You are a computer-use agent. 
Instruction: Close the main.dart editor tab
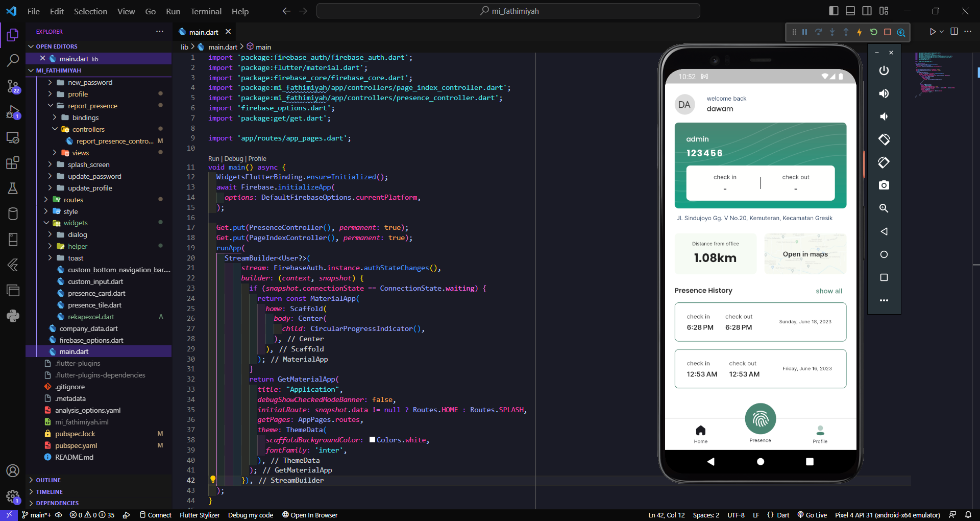[x=228, y=32]
